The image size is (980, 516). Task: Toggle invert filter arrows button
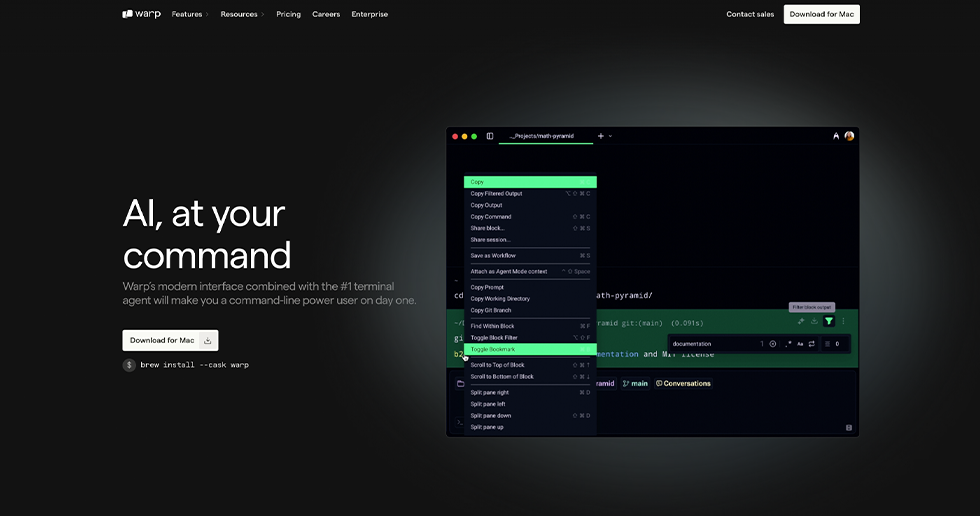(812, 344)
